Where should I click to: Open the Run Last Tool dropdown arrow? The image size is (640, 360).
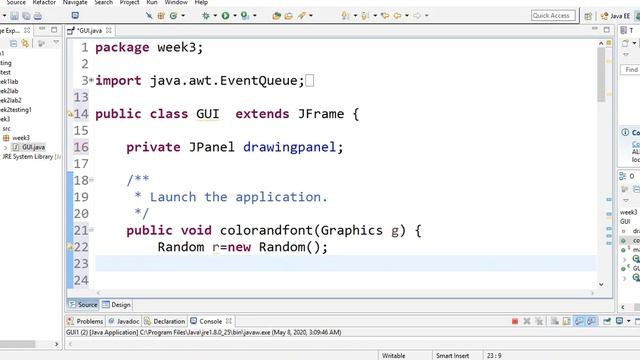tap(255, 16)
